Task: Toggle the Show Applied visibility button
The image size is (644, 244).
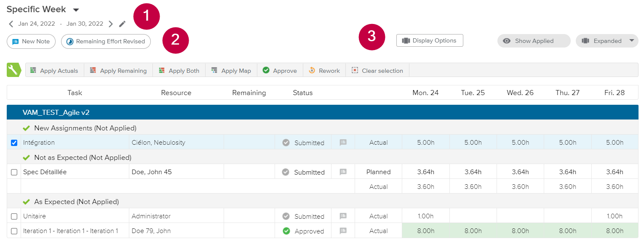Action: click(534, 41)
